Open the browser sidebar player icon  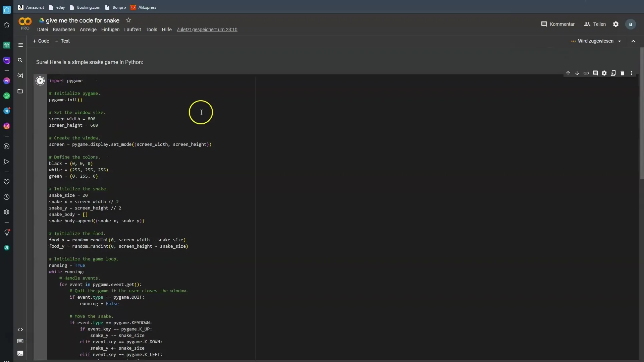pyautogui.click(x=7, y=146)
